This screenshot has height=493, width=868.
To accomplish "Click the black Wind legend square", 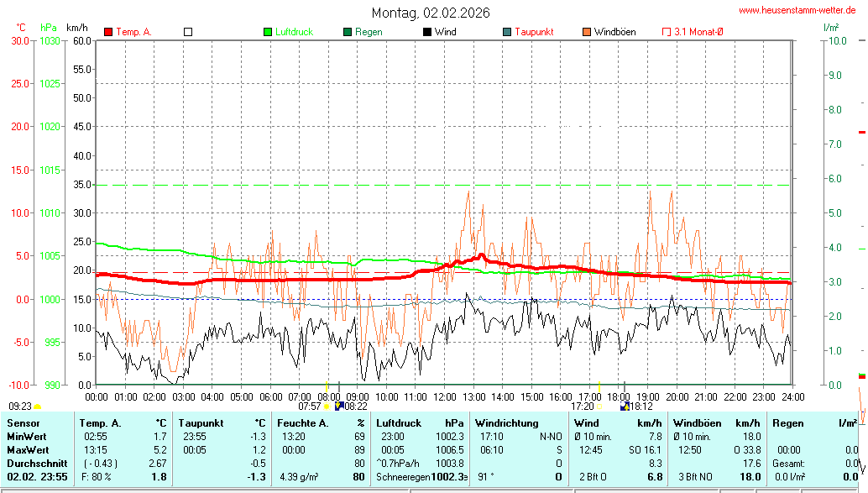I will (427, 32).
